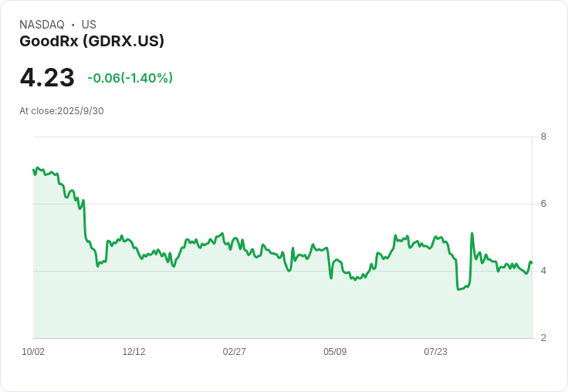Click the At close 2025/9/30 timestamp
Image resolution: width=568 pixels, height=392 pixels.
click(62, 111)
